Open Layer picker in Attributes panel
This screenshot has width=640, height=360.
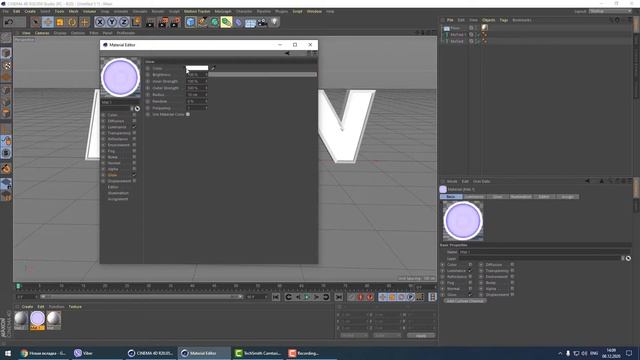coord(628,258)
